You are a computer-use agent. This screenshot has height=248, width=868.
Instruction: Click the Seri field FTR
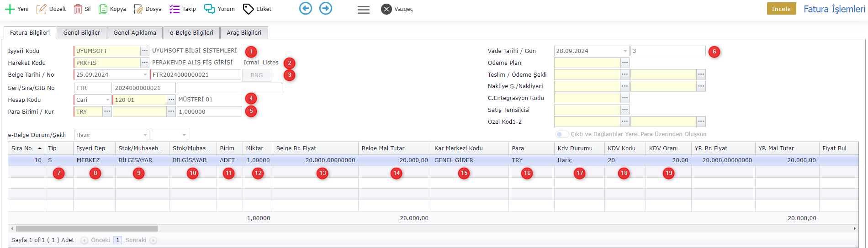coord(93,88)
